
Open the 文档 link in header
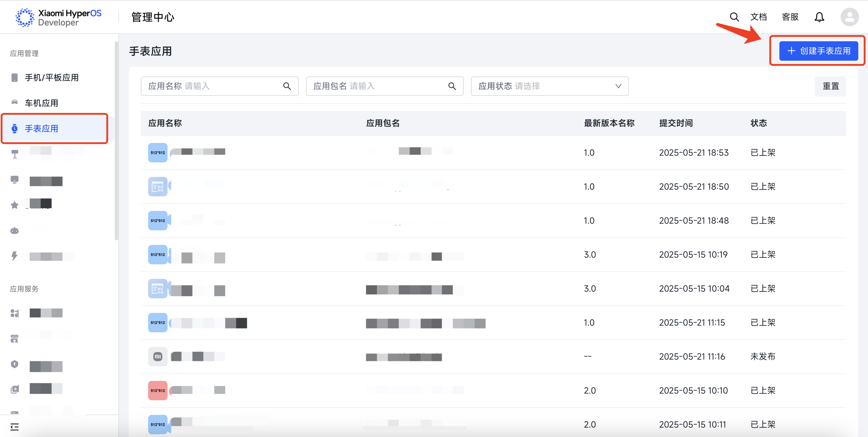click(x=758, y=17)
